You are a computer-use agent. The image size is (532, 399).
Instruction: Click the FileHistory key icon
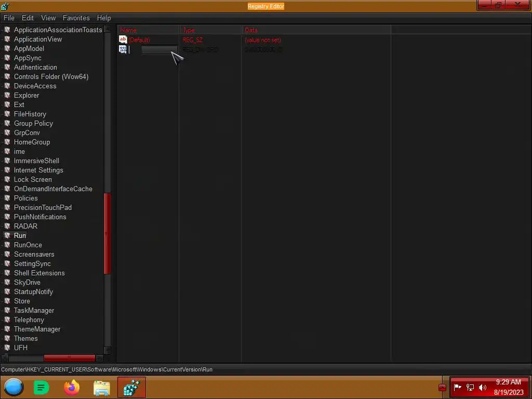[x=7, y=114]
